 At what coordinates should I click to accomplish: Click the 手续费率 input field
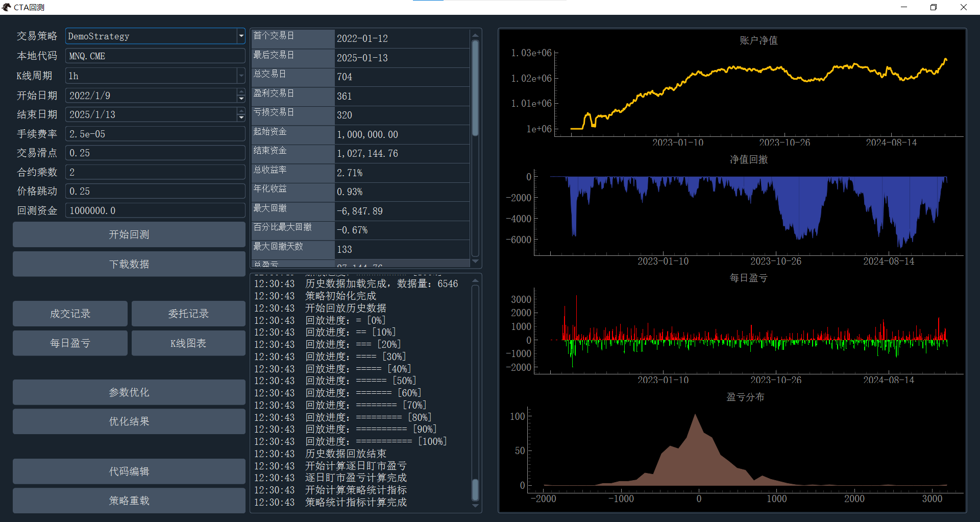point(155,134)
